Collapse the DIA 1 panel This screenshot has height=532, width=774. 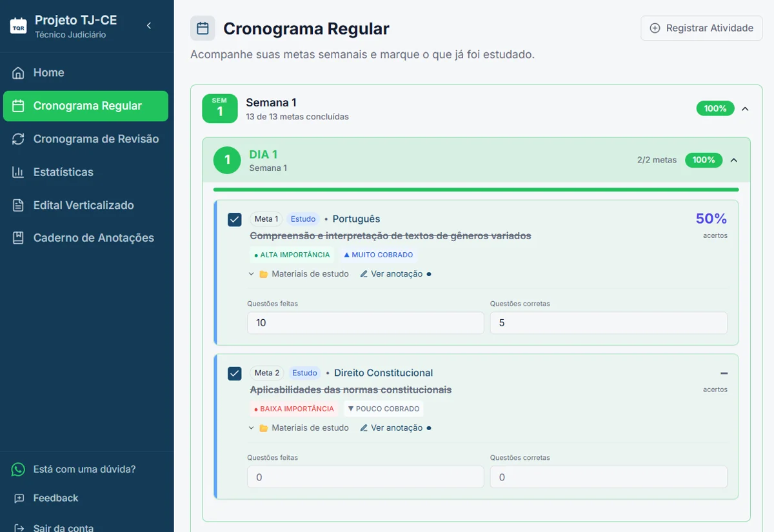[x=734, y=160]
